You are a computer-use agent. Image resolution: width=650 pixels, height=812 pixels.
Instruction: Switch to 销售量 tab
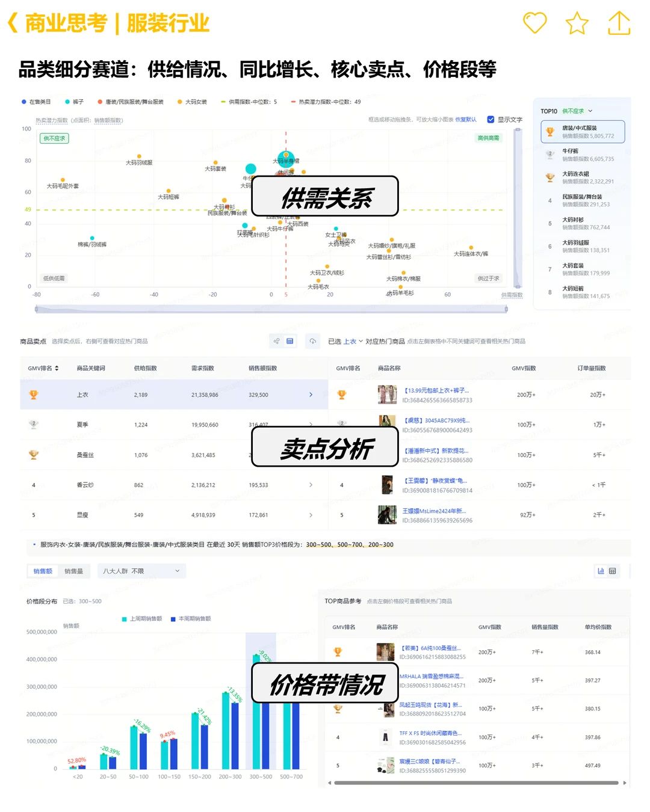(x=73, y=571)
